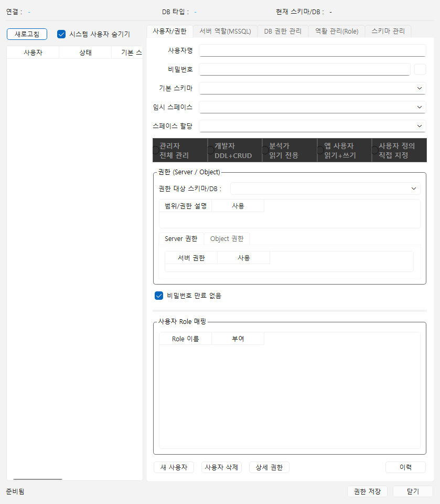Click small button beside password field
Image resolution: width=440 pixels, height=504 pixels.
[x=420, y=69]
